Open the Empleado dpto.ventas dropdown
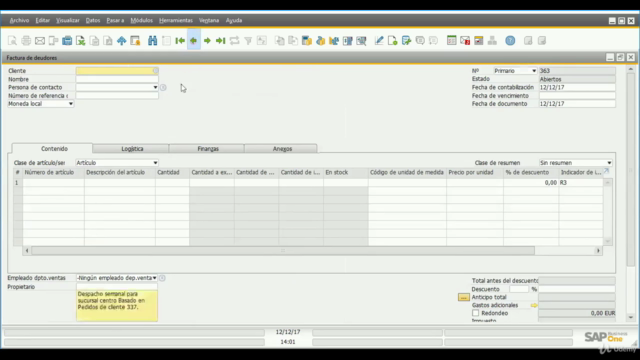This screenshot has height=360, width=640. 154,278
